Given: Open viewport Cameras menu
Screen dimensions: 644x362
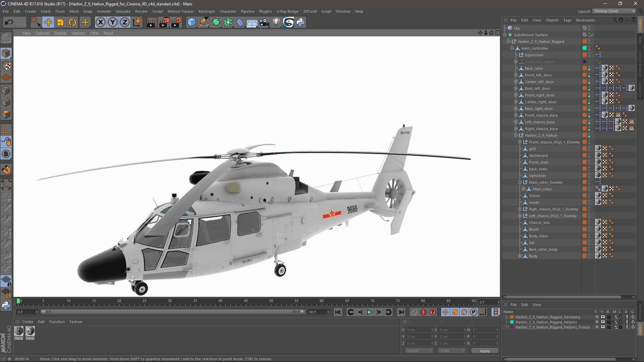Looking at the screenshot, I should [42, 33].
